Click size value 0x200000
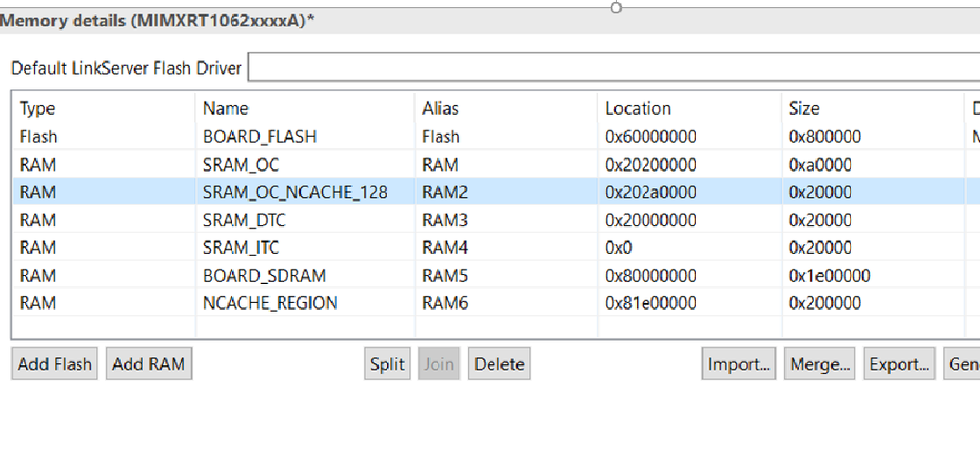980x465 pixels. point(824,303)
